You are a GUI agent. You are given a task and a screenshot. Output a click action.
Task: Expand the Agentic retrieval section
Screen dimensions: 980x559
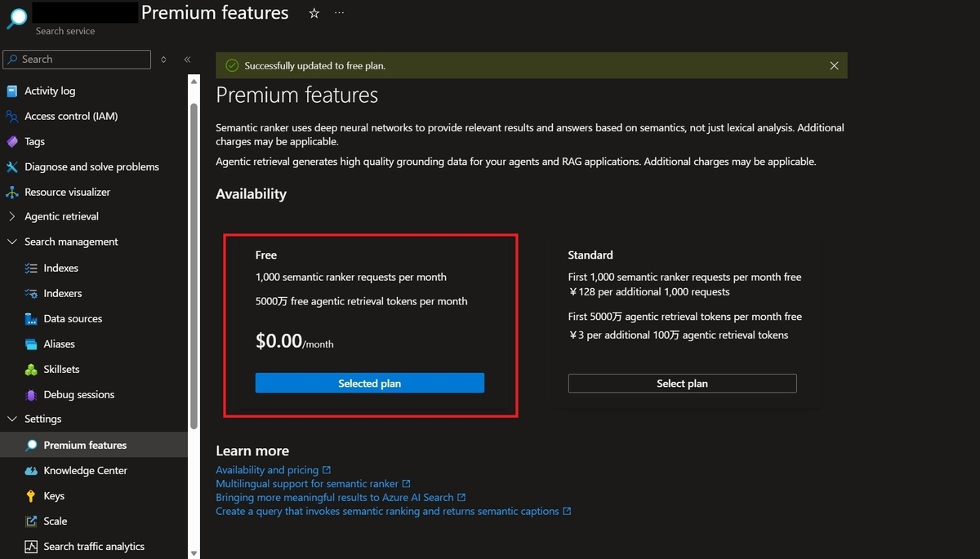coord(11,217)
